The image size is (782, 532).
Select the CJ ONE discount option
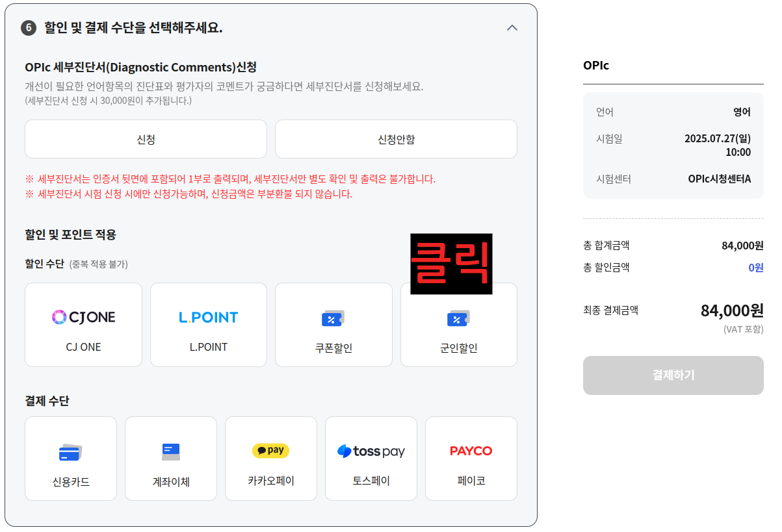tap(83, 324)
